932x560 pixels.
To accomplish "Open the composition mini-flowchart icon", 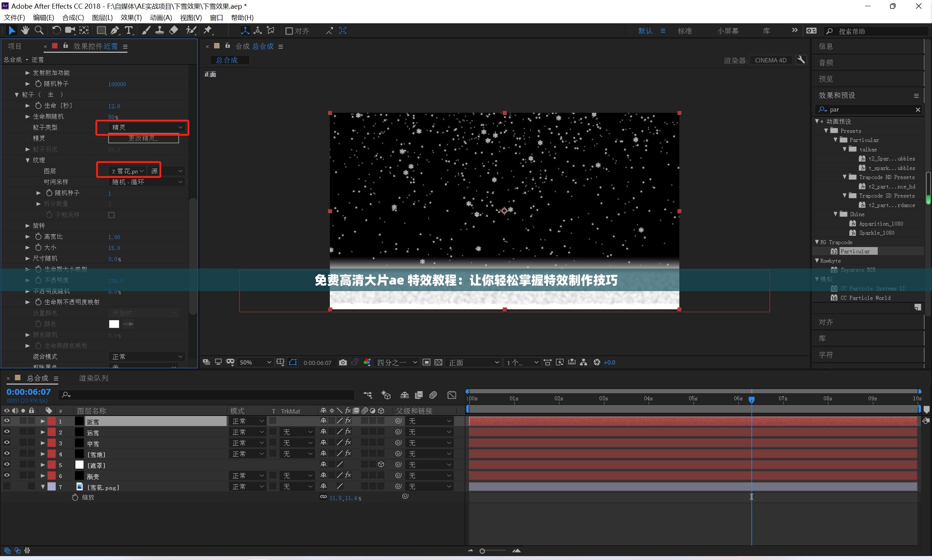I will pyautogui.click(x=367, y=395).
